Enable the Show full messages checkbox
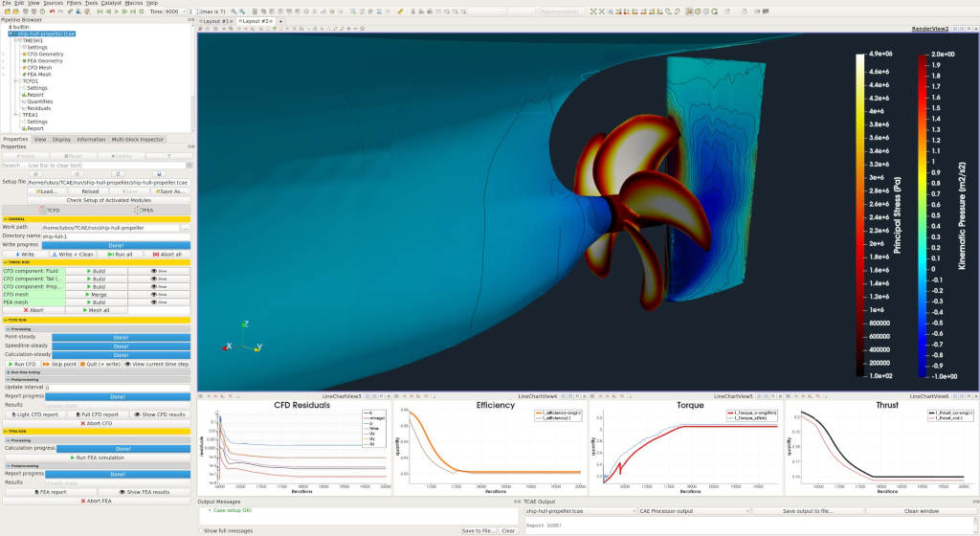 pyautogui.click(x=201, y=530)
